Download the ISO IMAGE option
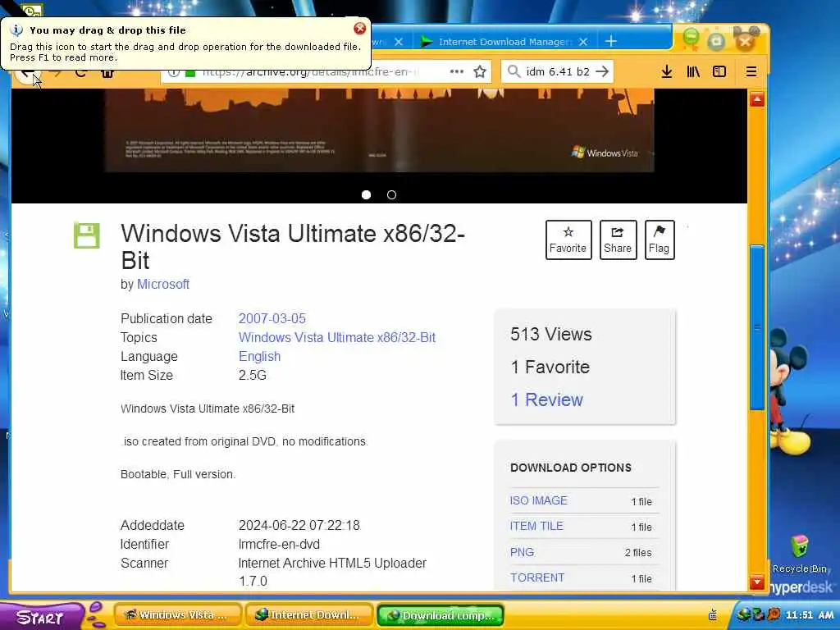 tap(538, 500)
